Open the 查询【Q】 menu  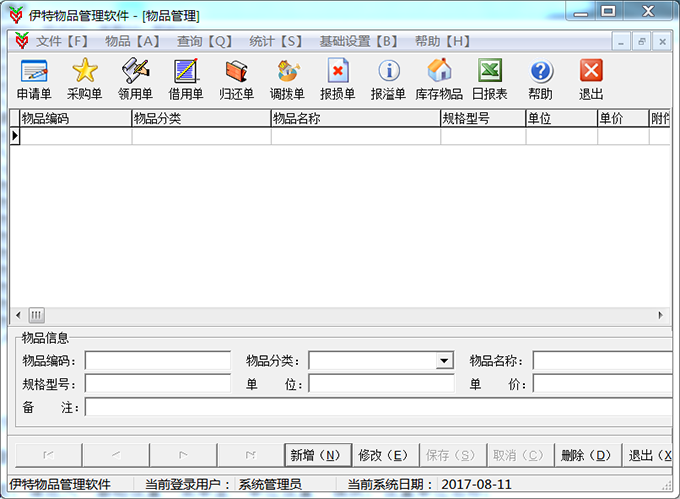click(204, 42)
